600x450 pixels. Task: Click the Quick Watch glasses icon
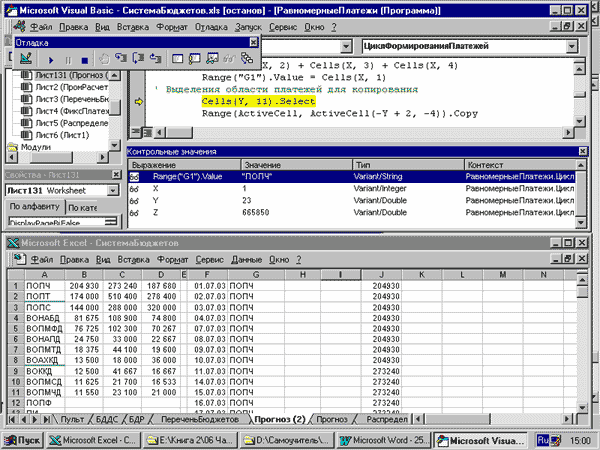tap(229, 59)
